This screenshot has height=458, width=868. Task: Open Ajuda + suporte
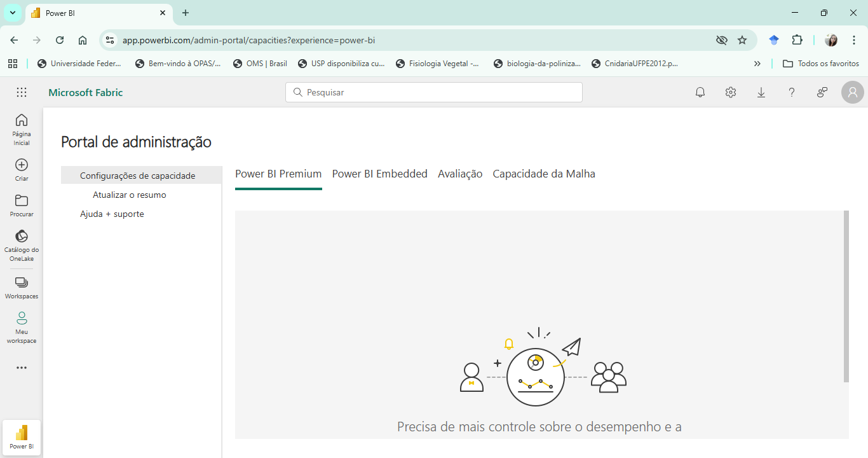tap(112, 214)
